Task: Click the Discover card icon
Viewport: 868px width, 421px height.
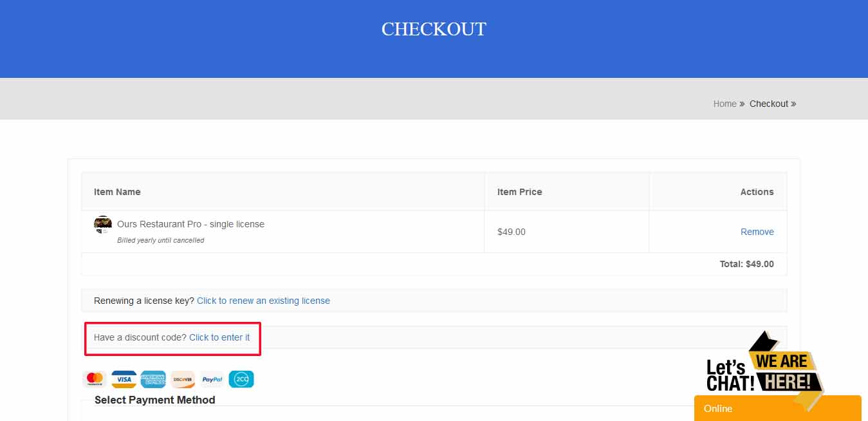Action: pos(183,379)
